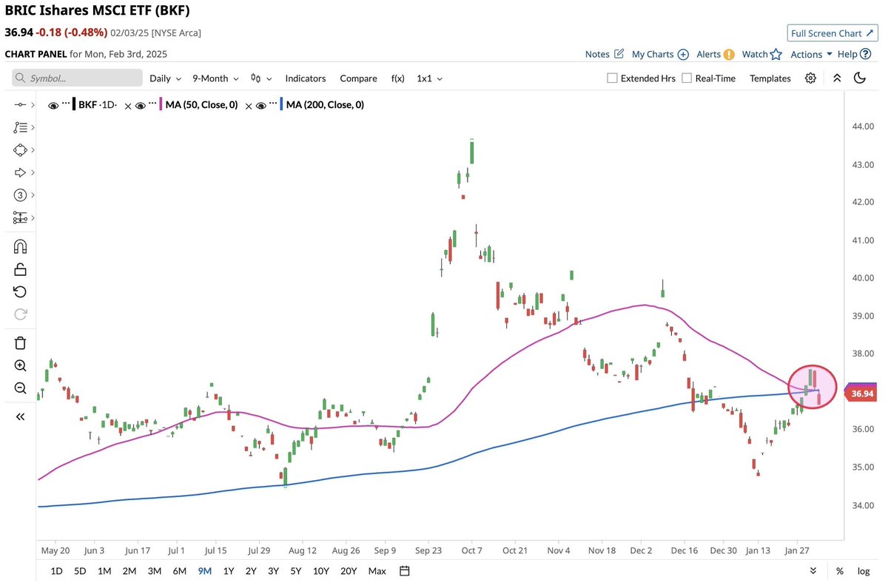Image resolution: width=888 pixels, height=588 pixels.
Task: Switch scale to percent mode
Action: point(840,571)
